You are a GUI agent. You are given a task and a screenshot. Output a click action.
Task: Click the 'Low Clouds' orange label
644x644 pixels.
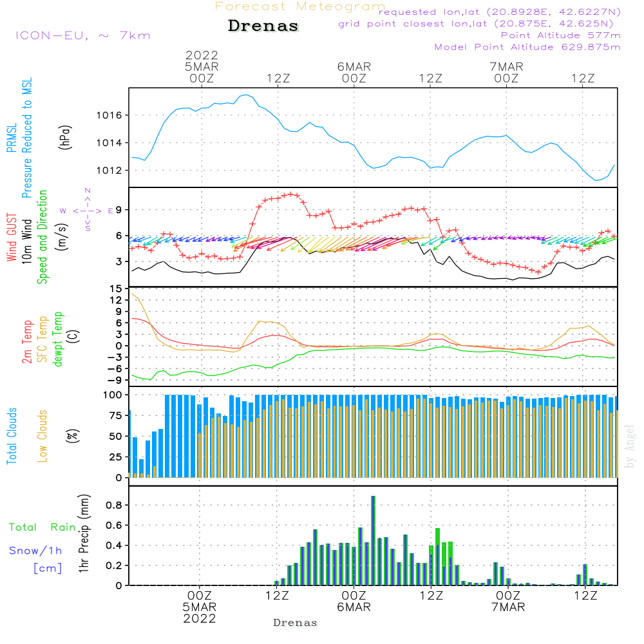(x=43, y=436)
